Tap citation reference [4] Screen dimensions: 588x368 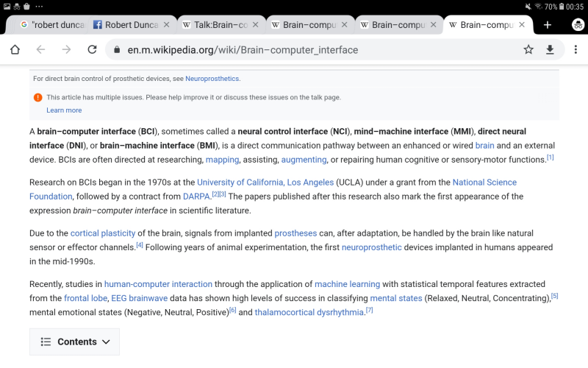pos(140,245)
